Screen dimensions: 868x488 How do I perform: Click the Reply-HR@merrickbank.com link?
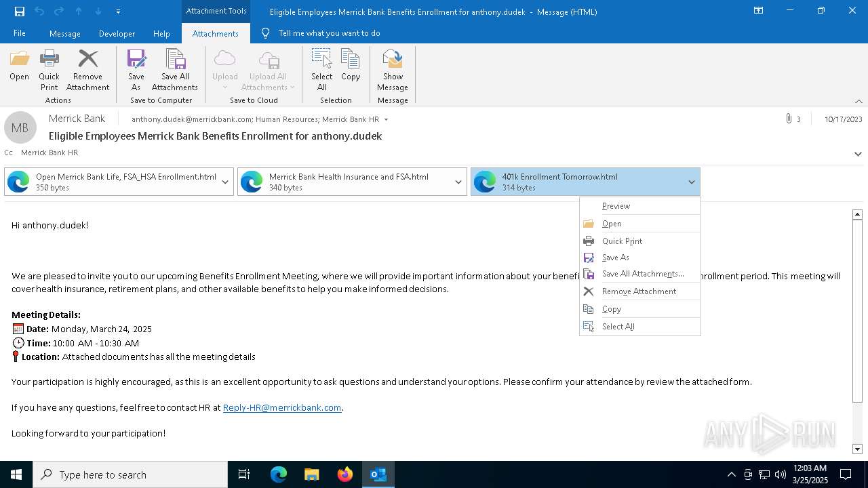coord(282,408)
